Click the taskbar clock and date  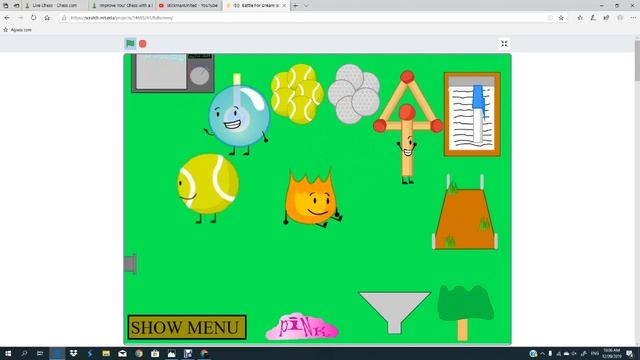point(612,353)
